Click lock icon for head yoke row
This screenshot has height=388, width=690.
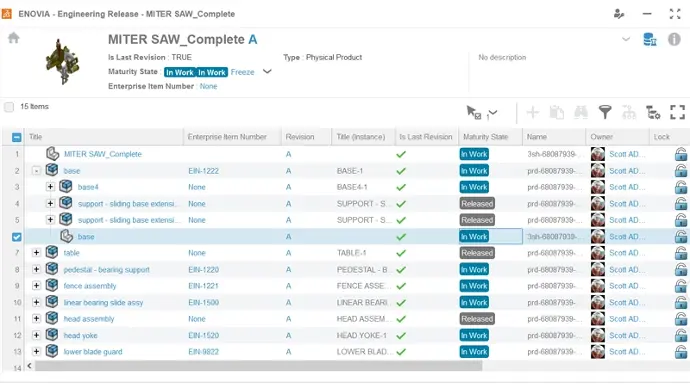680,335
